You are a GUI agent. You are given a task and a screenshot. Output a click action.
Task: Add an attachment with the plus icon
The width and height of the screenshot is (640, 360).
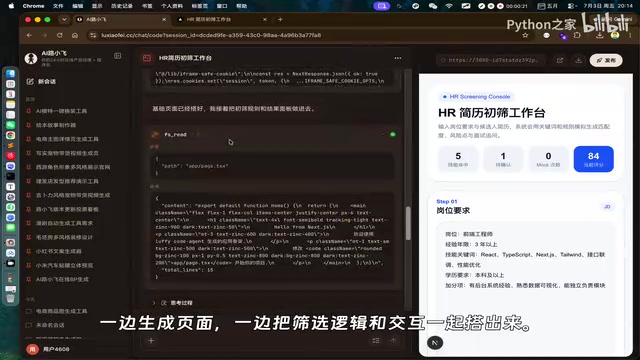click(x=151, y=340)
